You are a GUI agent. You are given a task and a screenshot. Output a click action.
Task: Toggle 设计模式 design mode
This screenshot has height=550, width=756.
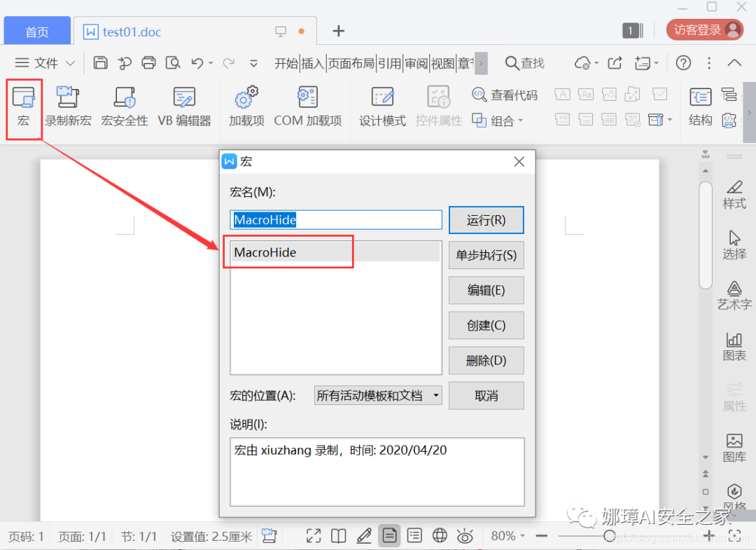pos(382,107)
